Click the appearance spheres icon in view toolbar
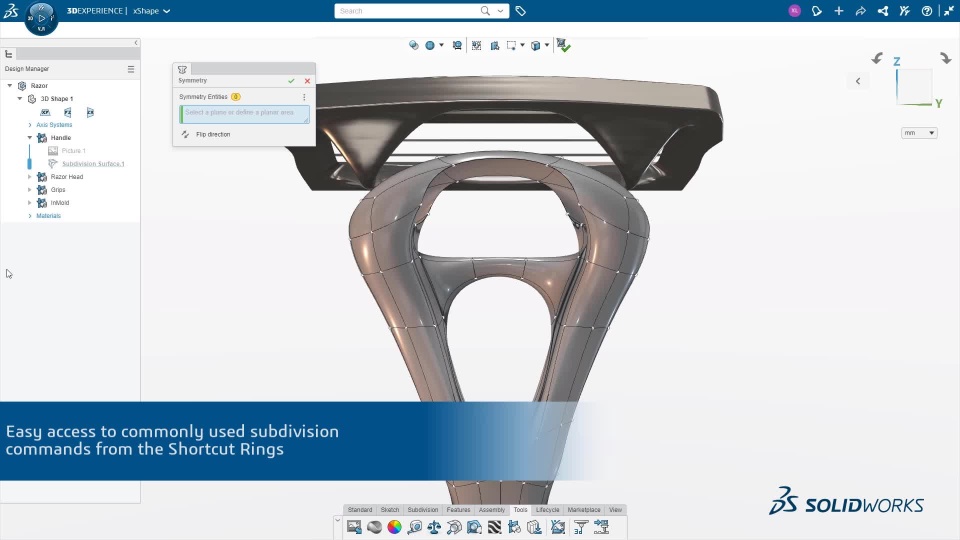Viewport: 960px width, 540px height. (414, 45)
